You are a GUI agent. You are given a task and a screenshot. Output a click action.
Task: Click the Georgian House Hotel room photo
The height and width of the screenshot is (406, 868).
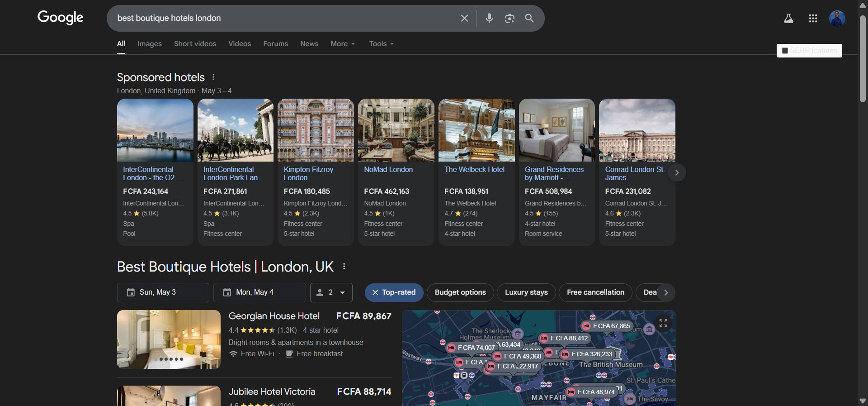coord(169,339)
